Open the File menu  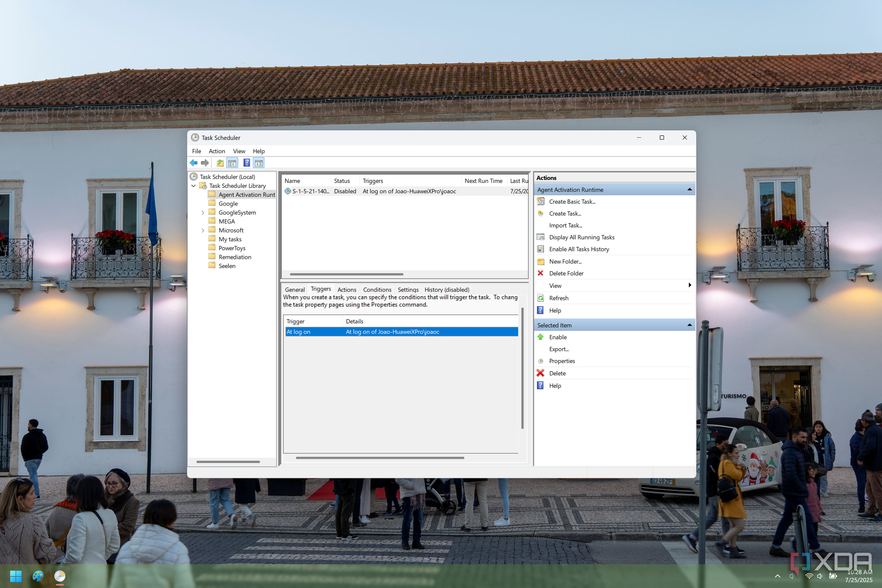[196, 151]
